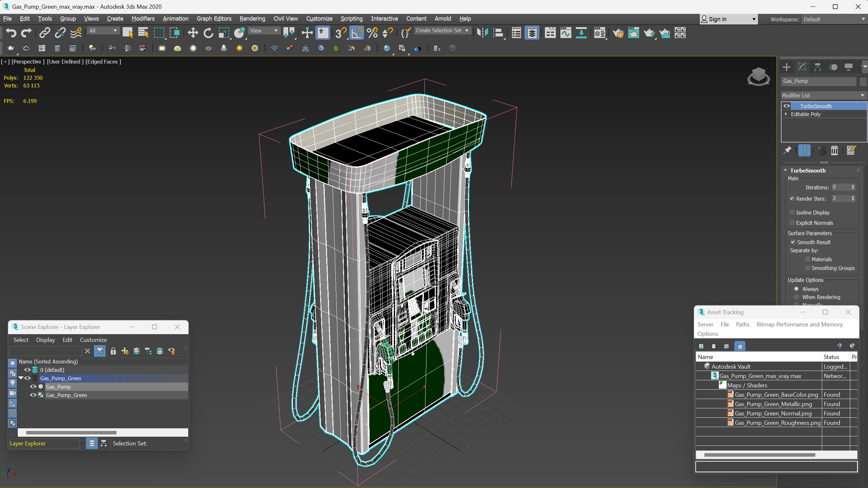Activate the Select Object tool
The width and height of the screenshot is (868, 488).
128,33
